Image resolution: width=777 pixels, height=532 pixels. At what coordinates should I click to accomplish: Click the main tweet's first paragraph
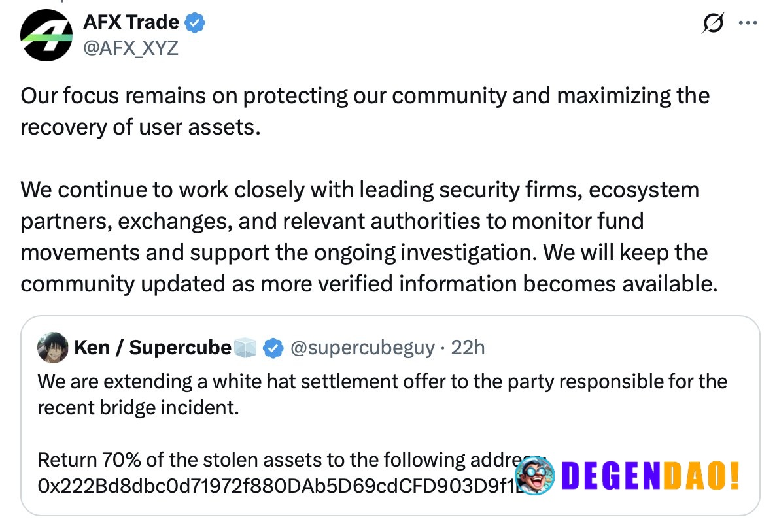point(365,112)
